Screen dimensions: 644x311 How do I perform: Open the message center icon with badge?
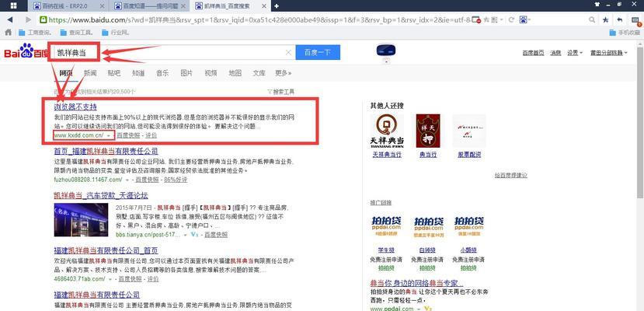635,20
